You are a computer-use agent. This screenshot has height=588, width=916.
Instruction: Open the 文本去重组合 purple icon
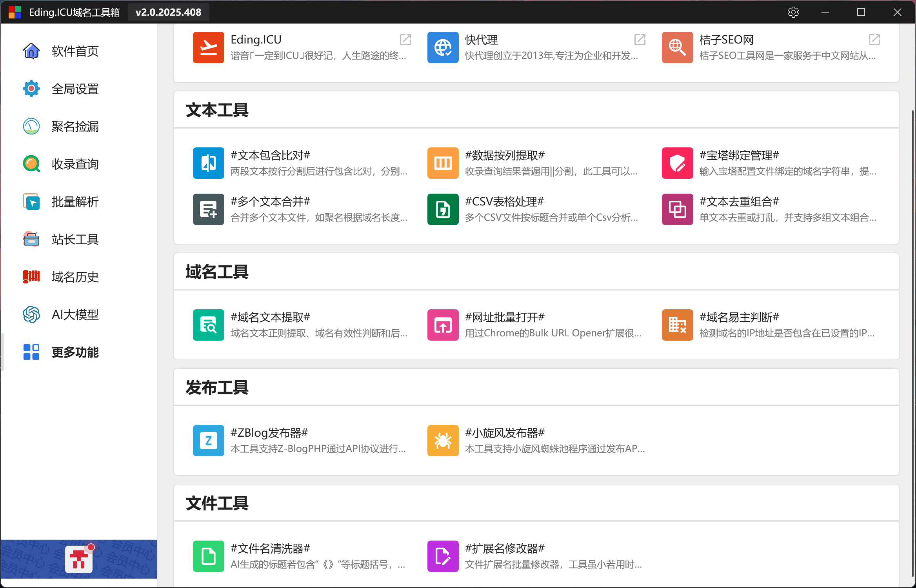pos(677,209)
